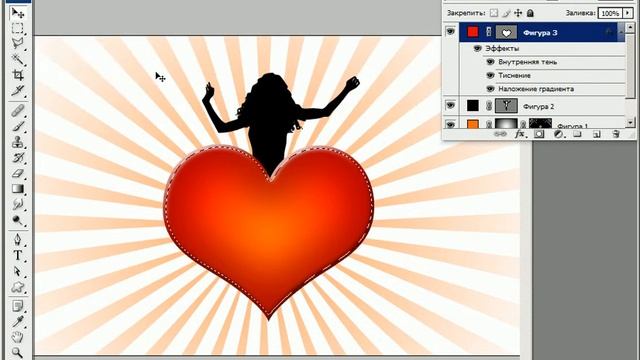
Task: Select the Rectangular Marquee tool
Action: pos(18,28)
